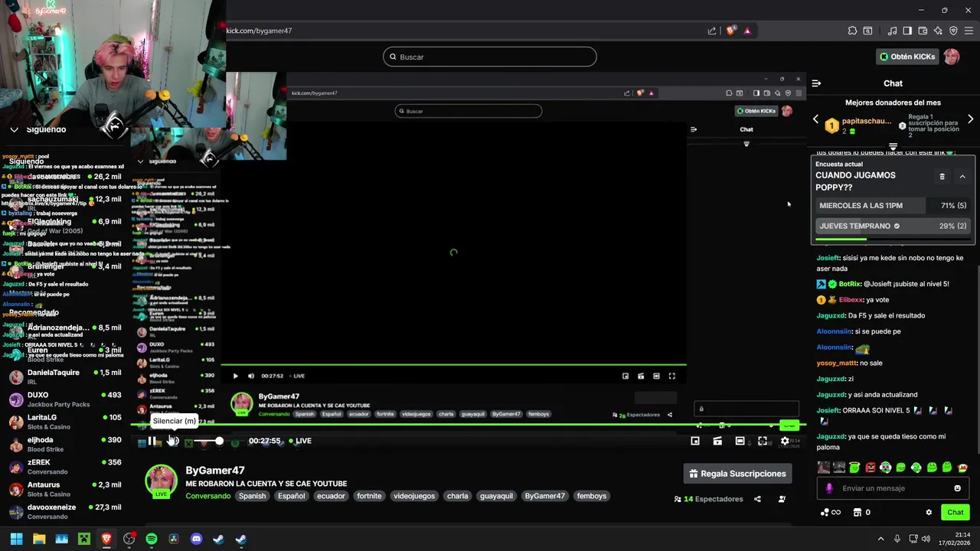
Task: Toggle mini player mode
Action: (695, 441)
